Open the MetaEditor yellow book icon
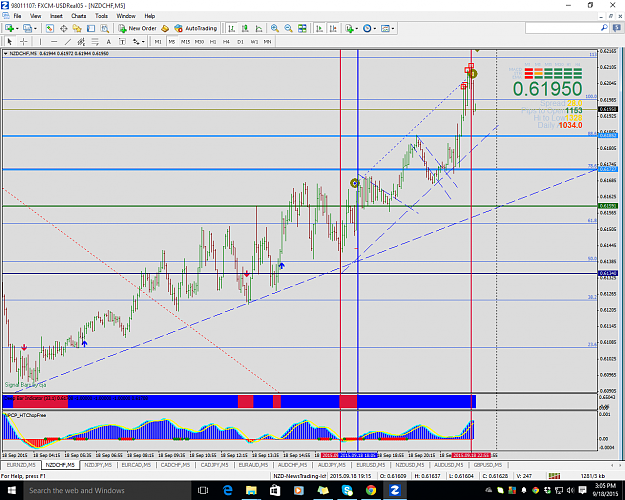The height and width of the screenshot is (500, 625). (x=165, y=28)
